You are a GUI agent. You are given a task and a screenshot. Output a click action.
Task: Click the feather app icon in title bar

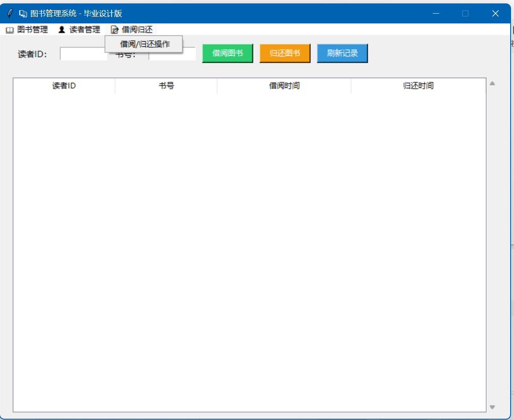click(10, 14)
